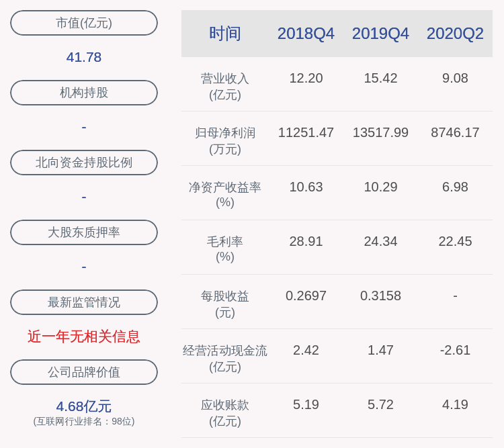Screen dimensions: 504x448
Task: Select earnings per share value 0.3158
Action: click(x=380, y=296)
